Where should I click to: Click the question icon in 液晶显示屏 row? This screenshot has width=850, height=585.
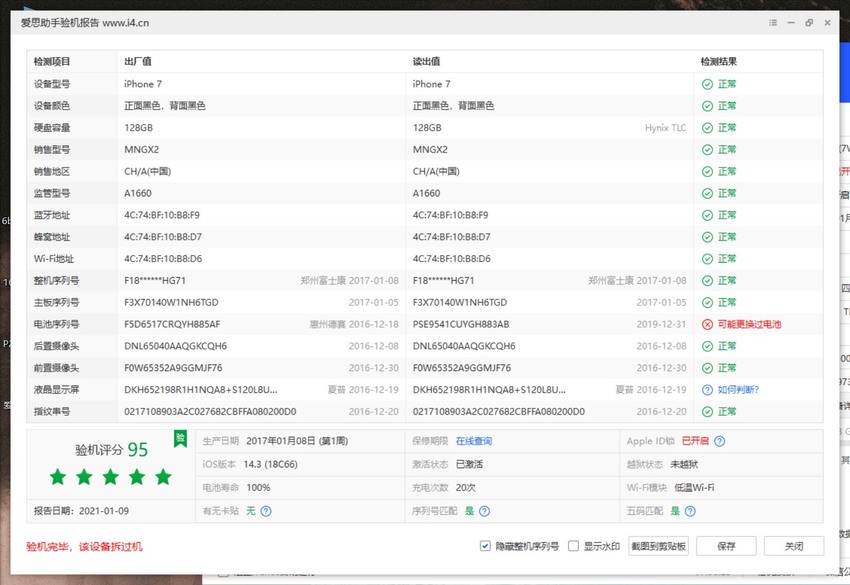click(707, 390)
